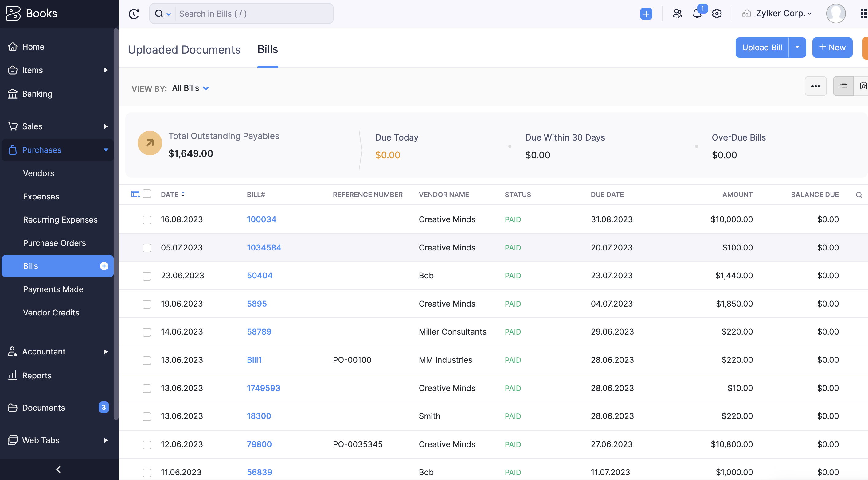Screen dimensions: 868x480
Task: Open the All Bills view filter dropdown
Action: (x=191, y=88)
